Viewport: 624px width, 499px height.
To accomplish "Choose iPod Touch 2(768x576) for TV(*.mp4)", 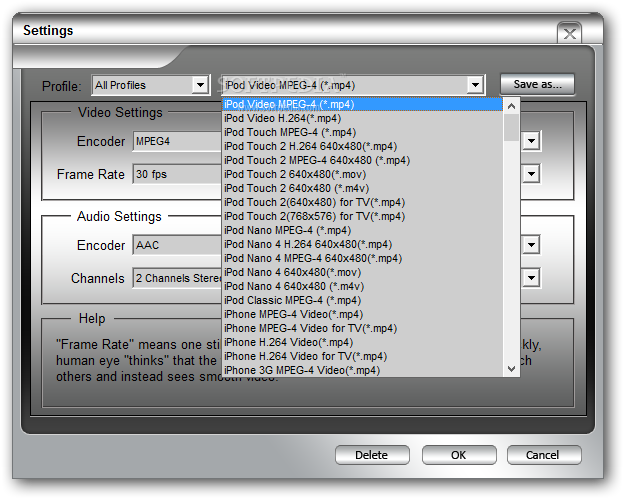I will [x=363, y=216].
